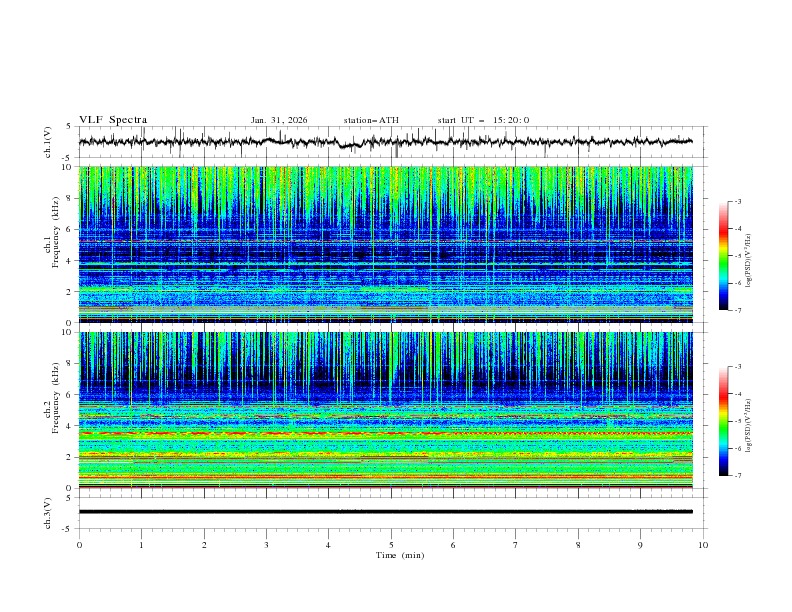Screen dimensions: 792x612
Task: Click the 'Time (min)' axis label
Action: [x=400, y=555]
